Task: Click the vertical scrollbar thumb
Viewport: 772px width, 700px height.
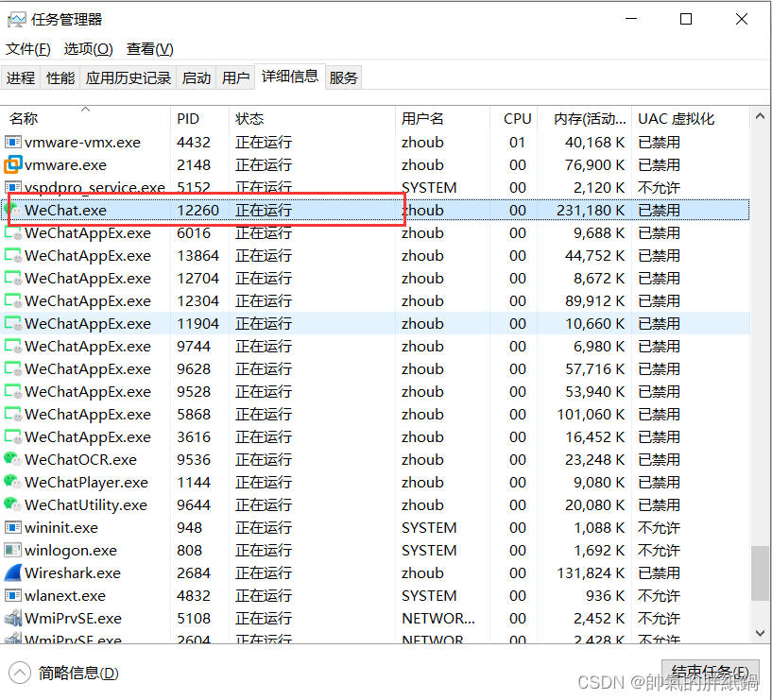Action: (760, 573)
